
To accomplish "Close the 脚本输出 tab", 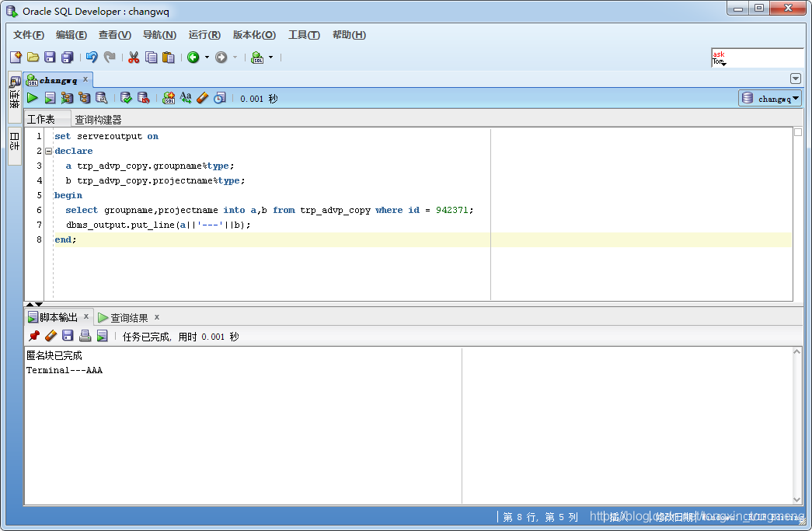I will click(86, 316).
